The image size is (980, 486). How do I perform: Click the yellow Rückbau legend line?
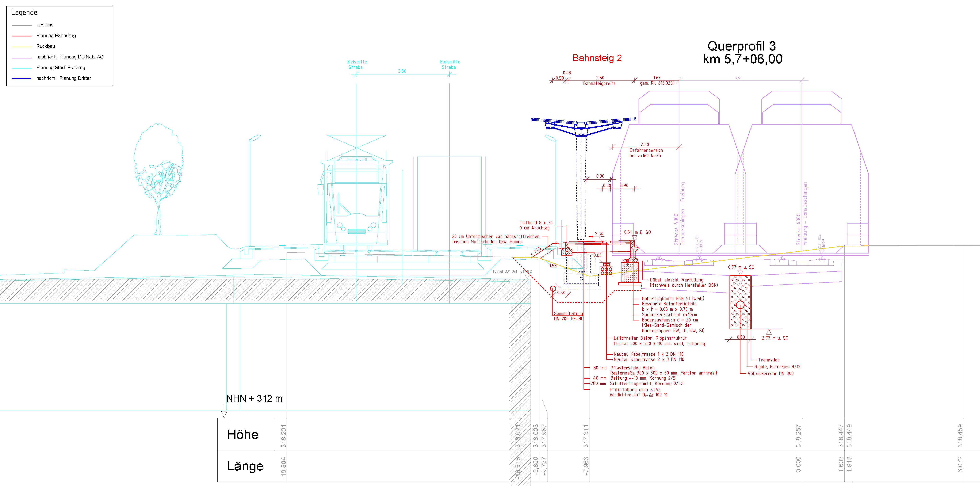(22, 46)
